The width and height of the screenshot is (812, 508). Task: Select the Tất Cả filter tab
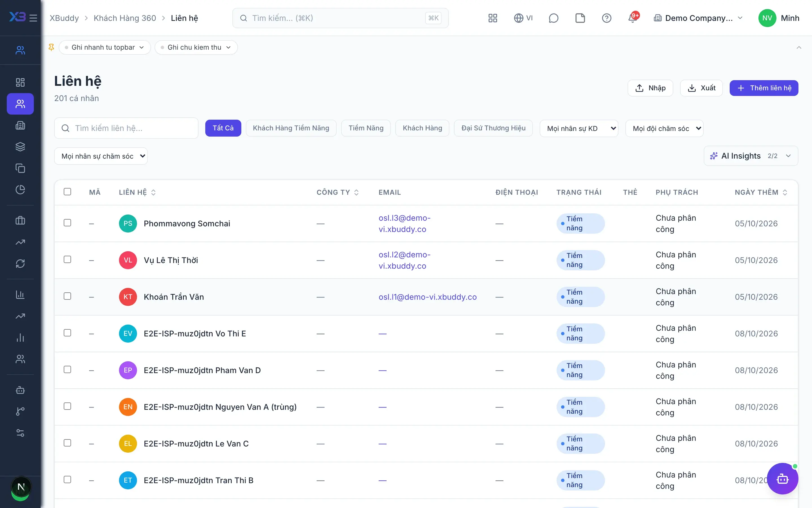tap(223, 128)
